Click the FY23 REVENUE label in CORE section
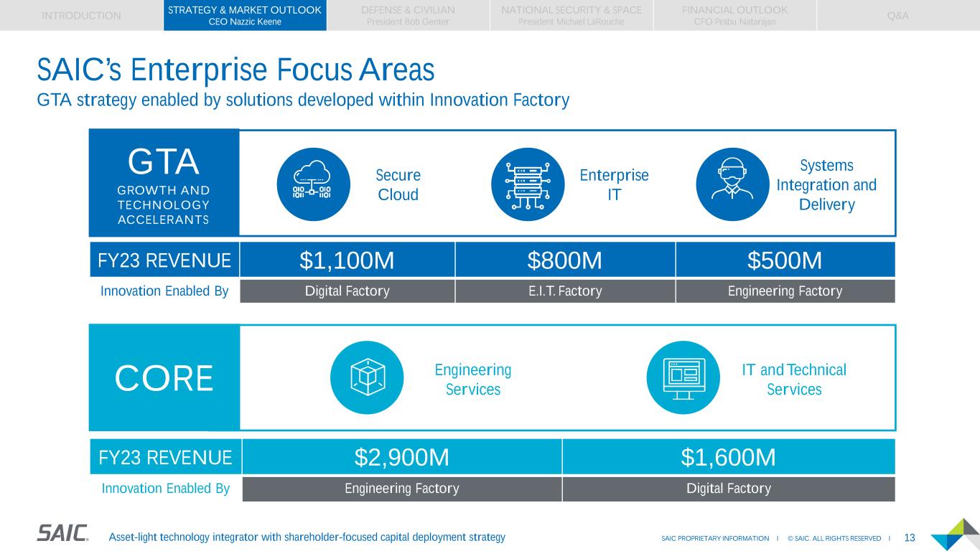Viewport: 980px width, 551px height. click(165, 456)
